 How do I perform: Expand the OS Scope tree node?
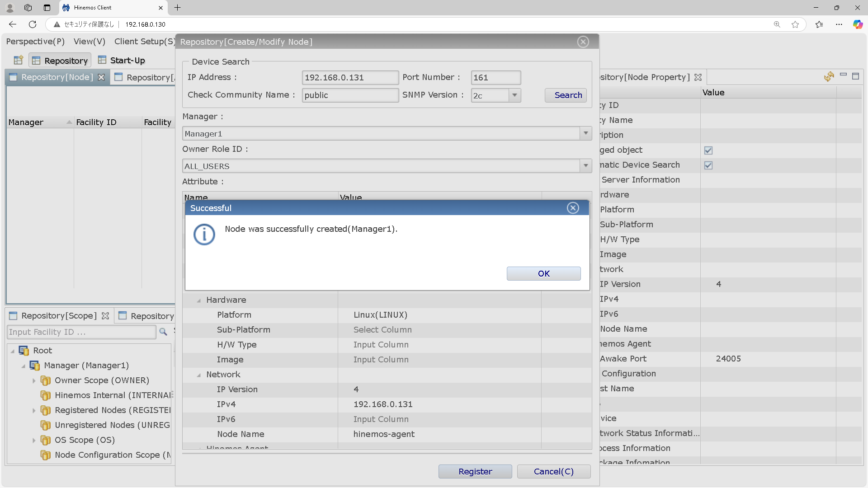(34, 440)
